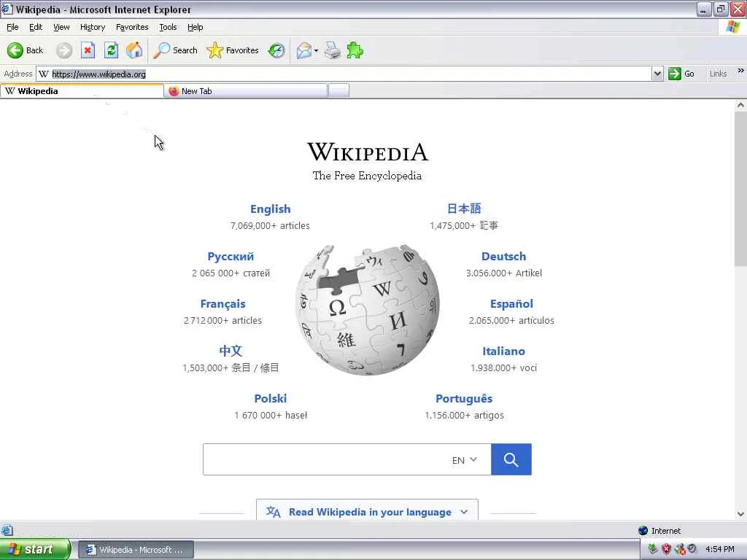The width and height of the screenshot is (747, 560).
Task: Click the small blank new tab button
Action: pyautogui.click(x=338, y=90)
